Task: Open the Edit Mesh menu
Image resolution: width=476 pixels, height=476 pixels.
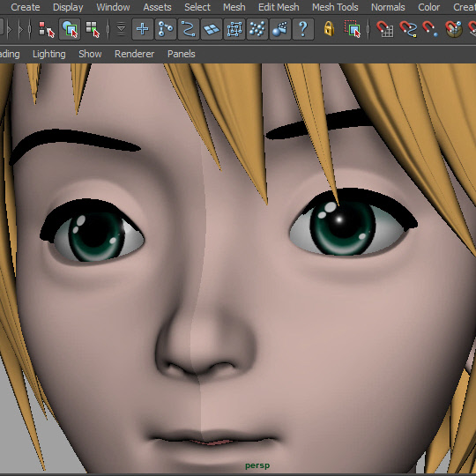Action: click(x=279, y=7)
